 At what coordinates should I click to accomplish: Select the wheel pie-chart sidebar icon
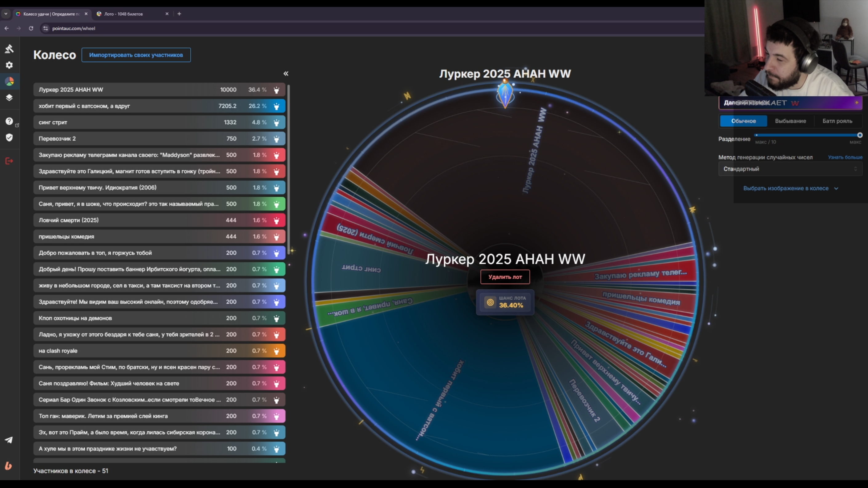9,81
